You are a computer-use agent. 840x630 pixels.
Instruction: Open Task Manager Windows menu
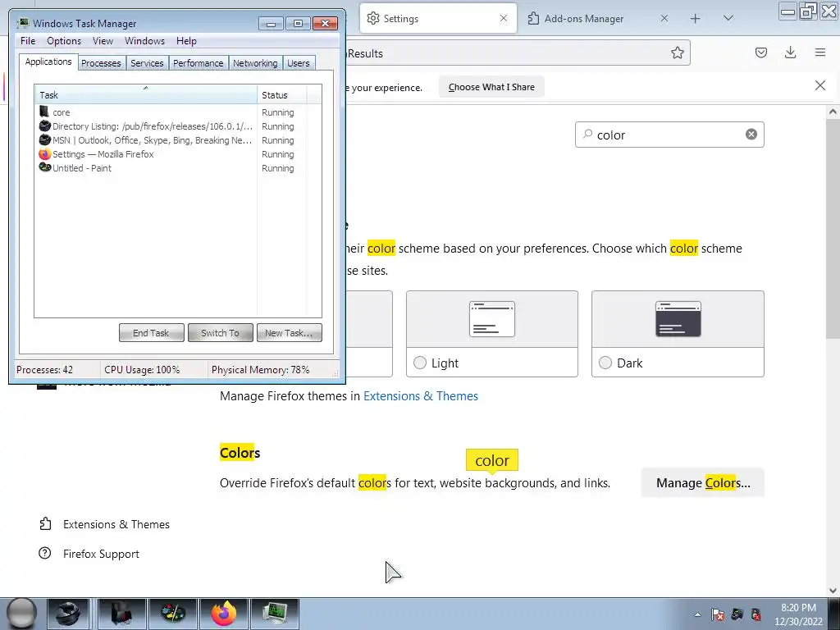pos(144,41)
